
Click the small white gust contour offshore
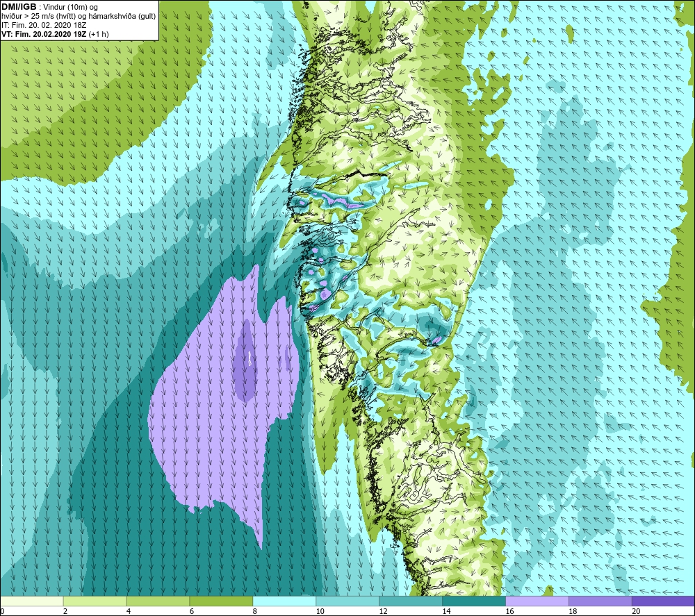tap(250, 358)
